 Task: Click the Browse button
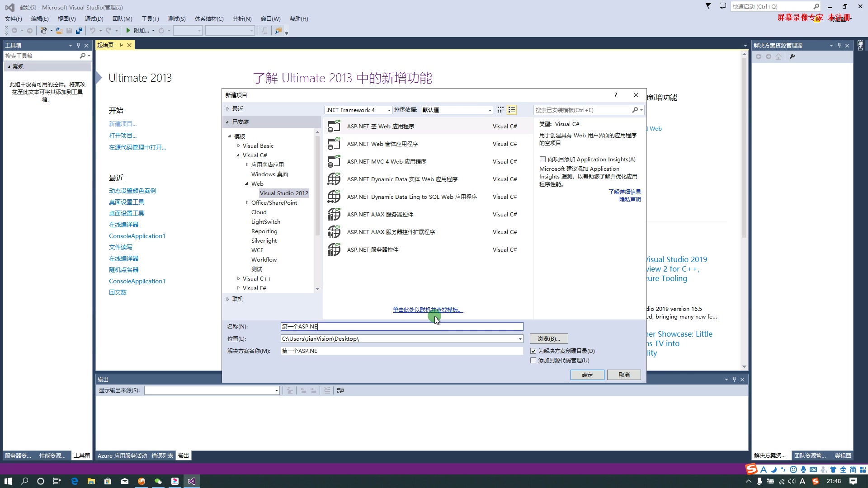(x=549, y=339)
